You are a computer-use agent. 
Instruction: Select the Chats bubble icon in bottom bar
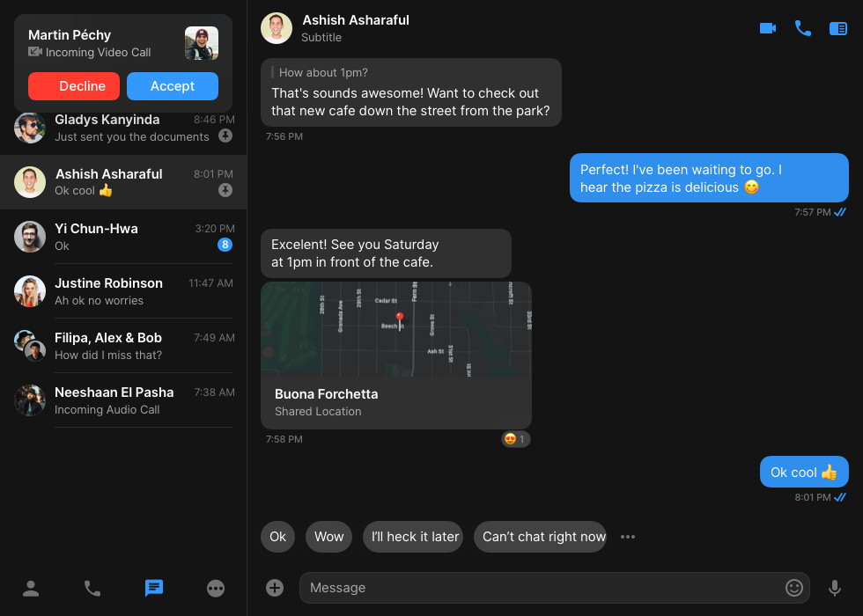(154, 588)
